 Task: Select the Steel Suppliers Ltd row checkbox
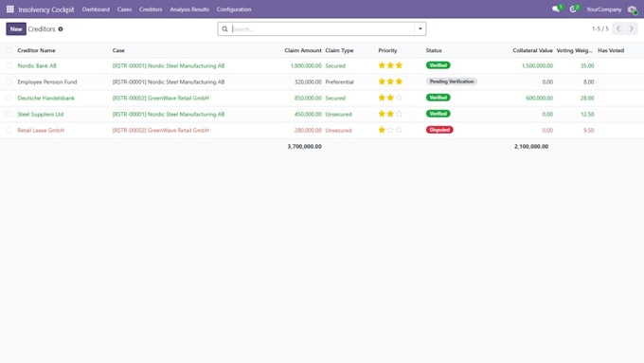(x=9, y=114)
